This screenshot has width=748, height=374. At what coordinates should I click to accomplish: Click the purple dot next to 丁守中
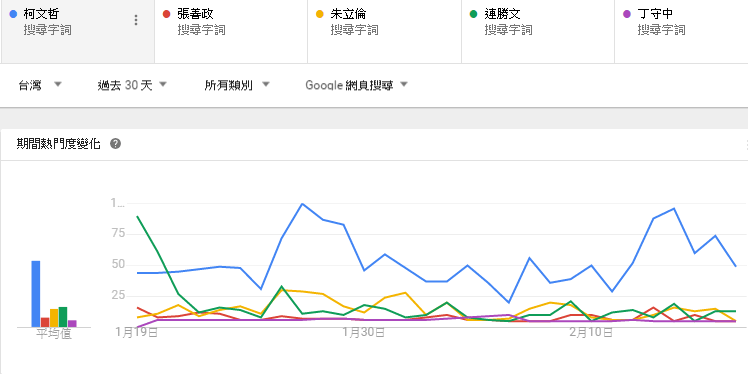pyautogui.click(x=627, y=14)
